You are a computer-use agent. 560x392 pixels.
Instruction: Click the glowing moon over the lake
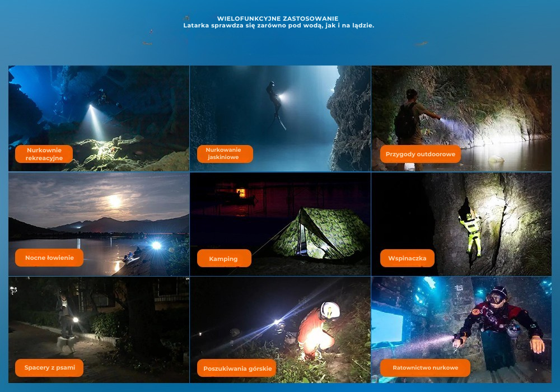pos(114,200)
